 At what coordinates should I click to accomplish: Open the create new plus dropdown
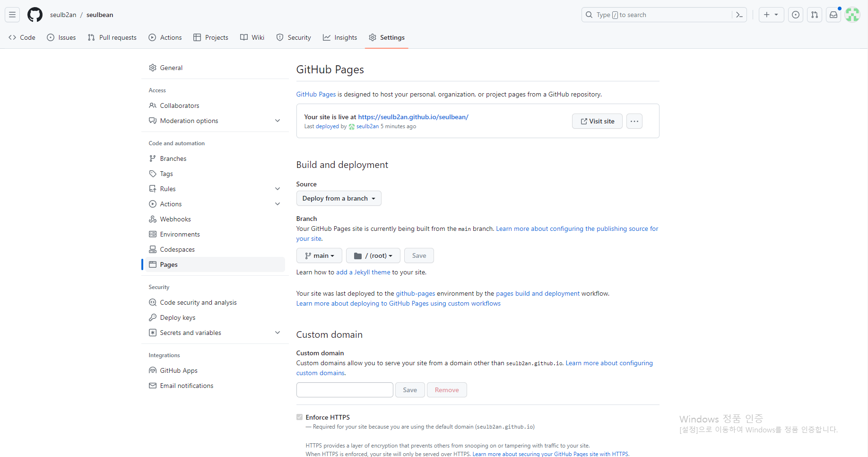771,15
